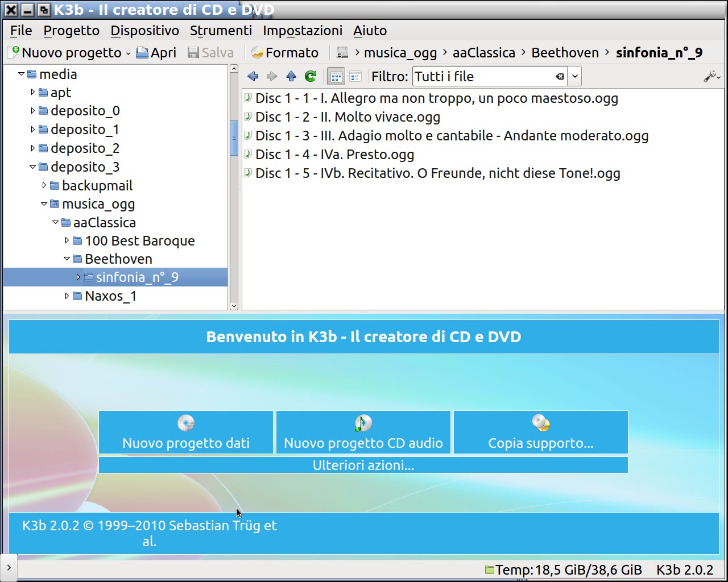Go forward in file browser
Viewport: 728px width, 582px height.
tap(272, 76)
